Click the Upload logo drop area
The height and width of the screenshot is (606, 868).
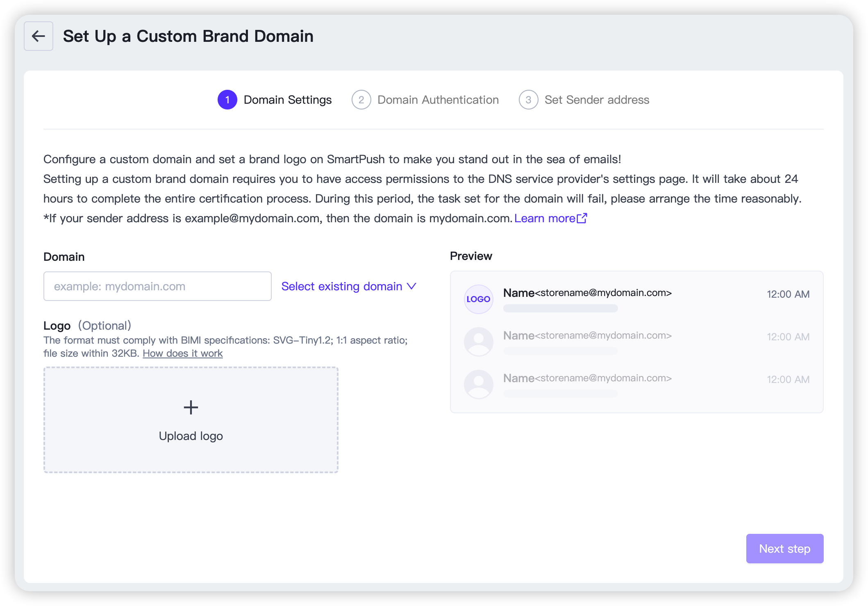(x=191, y=420)
